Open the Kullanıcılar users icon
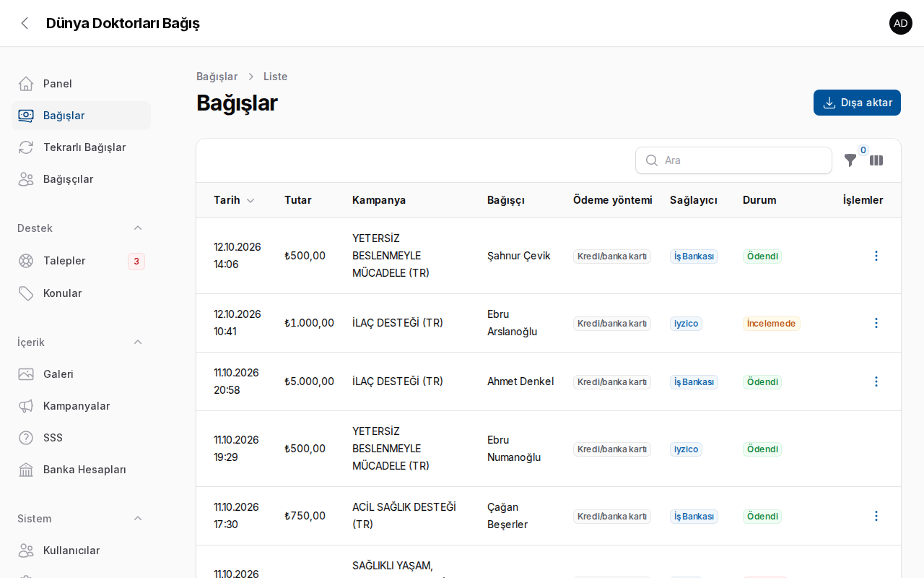The image size is (924, 578). (26, 551)
